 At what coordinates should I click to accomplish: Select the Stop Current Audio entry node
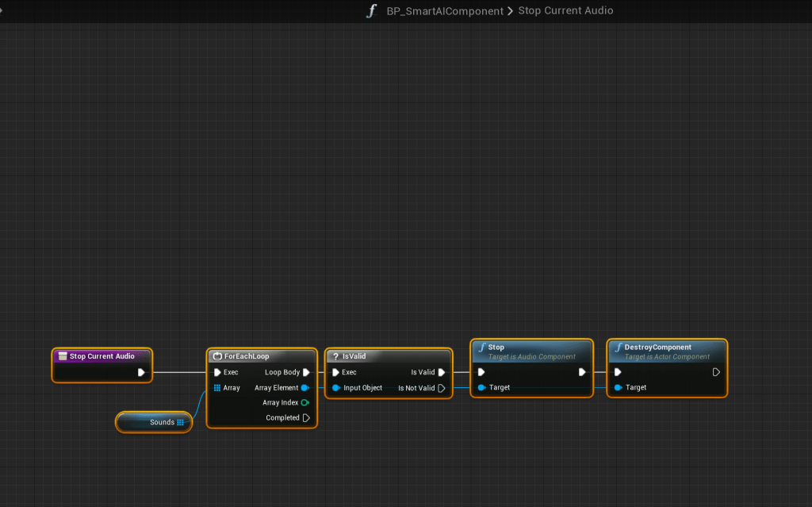point(101,356)
